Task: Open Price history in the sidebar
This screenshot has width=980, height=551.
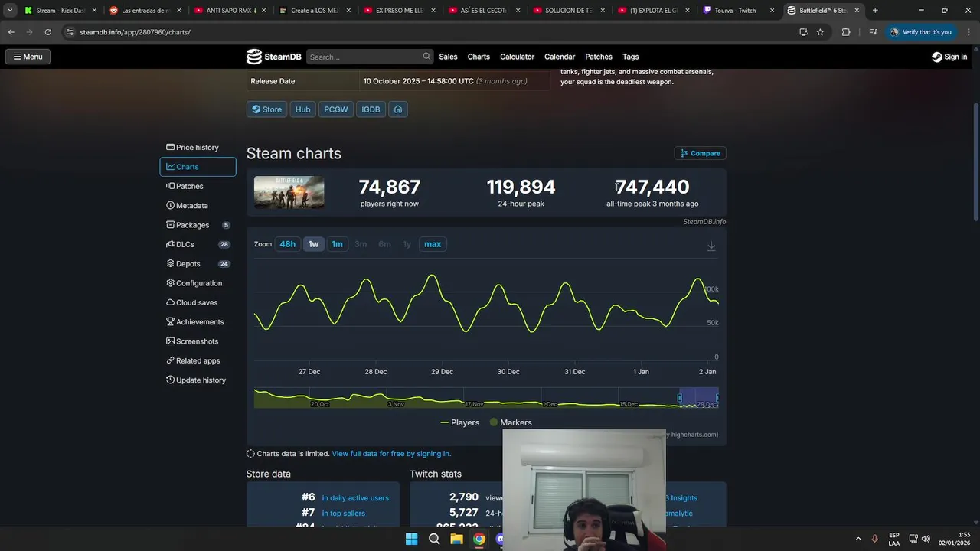Action: point(198,148)
